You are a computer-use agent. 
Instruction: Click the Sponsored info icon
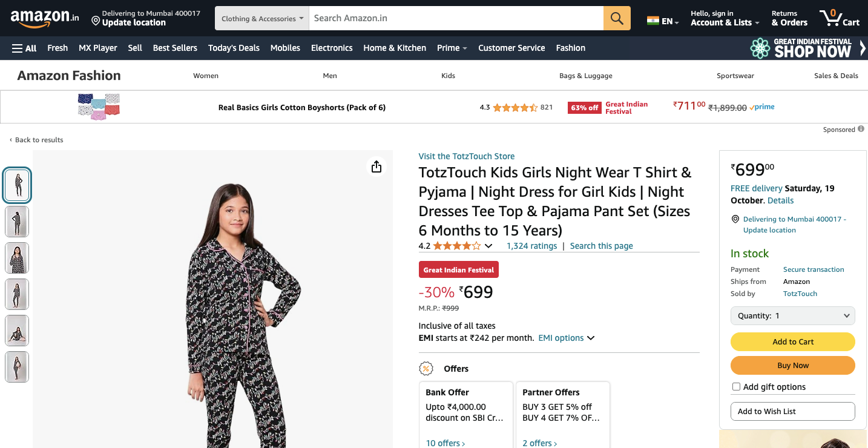tap(861, 129)
